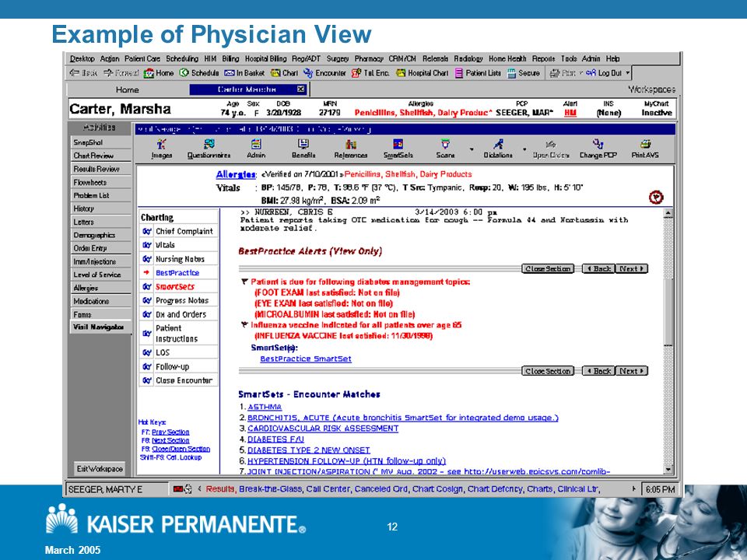747x560 pixels.
Task: Click the Chart toolbar button
Action: tap(285, 73)
